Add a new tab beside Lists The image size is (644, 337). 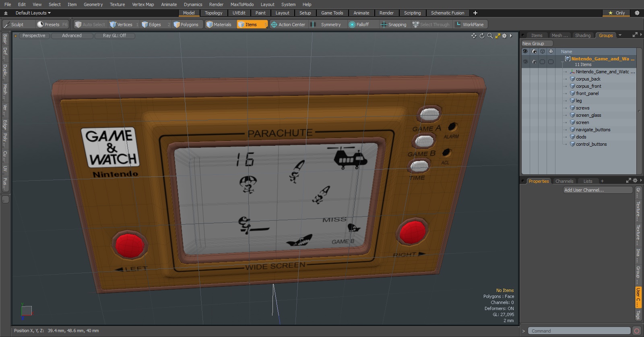pos(602,181)
